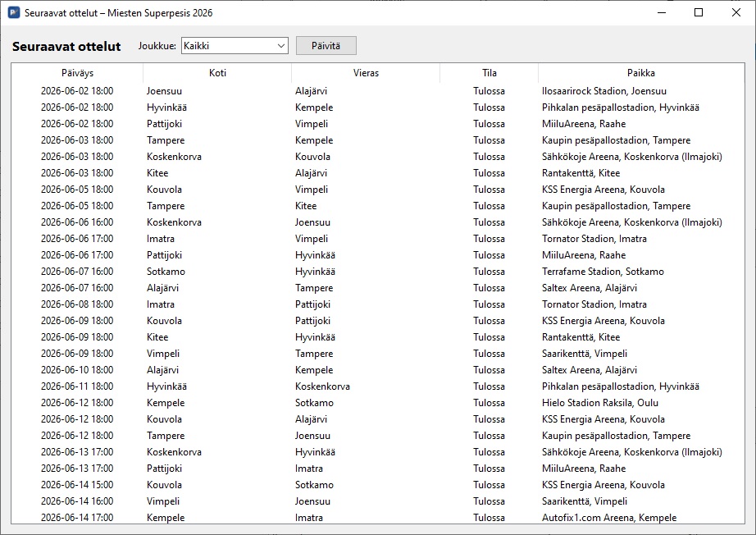The height and width of the screenshot is (535, 756).
Task: Click 'MiiluAreena, Raahe' in Pattijoki–Hyvinkää row
Action: pos(584,254)
